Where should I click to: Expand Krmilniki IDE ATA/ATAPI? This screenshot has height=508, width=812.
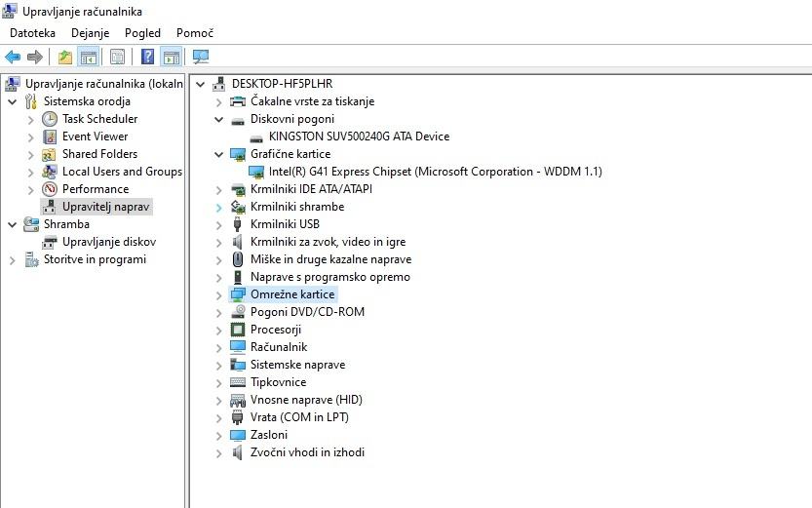point(219,190)
